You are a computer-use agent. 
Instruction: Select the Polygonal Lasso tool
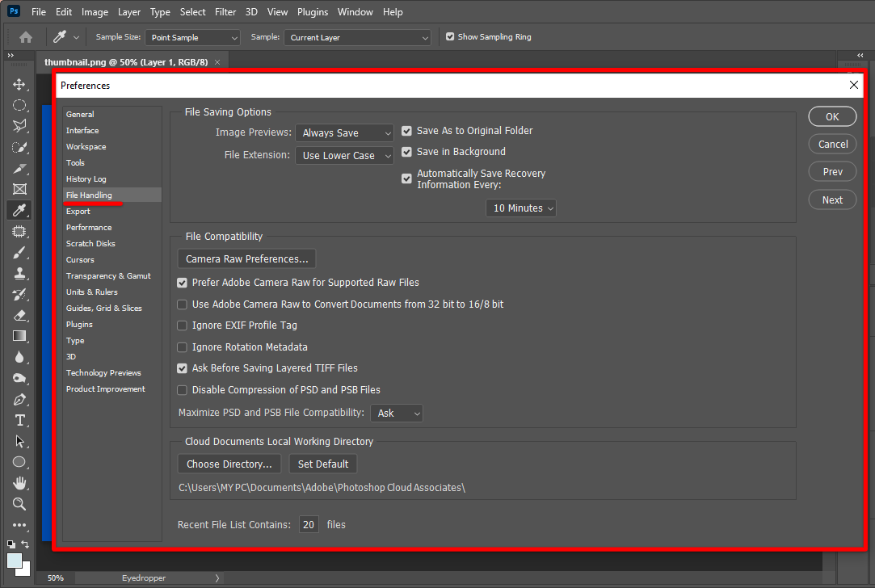[19, 126]
